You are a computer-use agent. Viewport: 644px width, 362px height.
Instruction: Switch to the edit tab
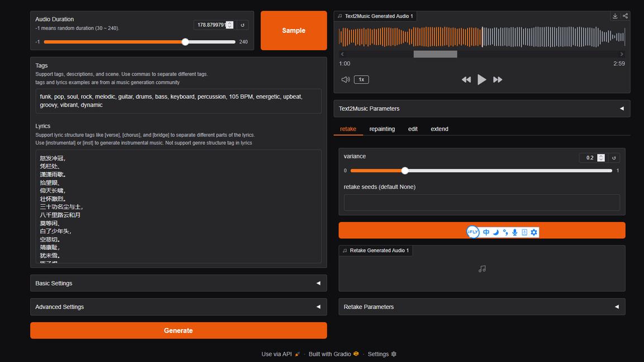point(413,129)
